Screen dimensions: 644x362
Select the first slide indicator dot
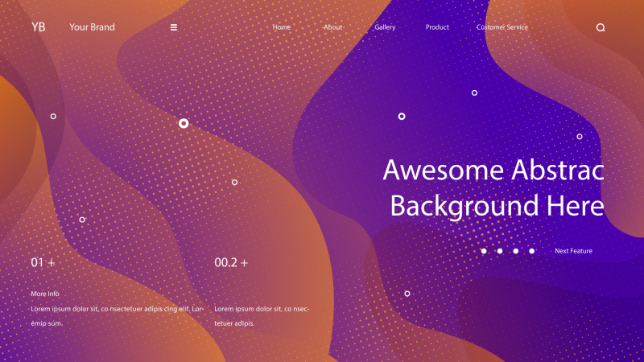(x=484, y=251)
